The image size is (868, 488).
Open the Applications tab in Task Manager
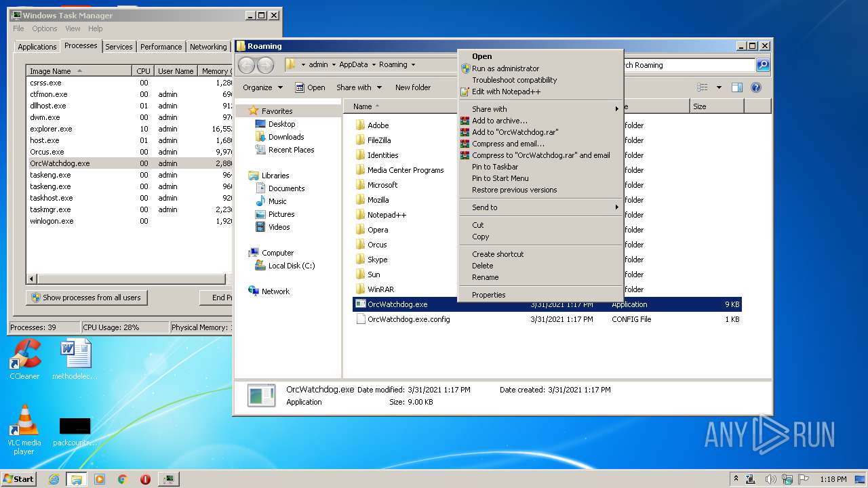click(x=37, y=47)
